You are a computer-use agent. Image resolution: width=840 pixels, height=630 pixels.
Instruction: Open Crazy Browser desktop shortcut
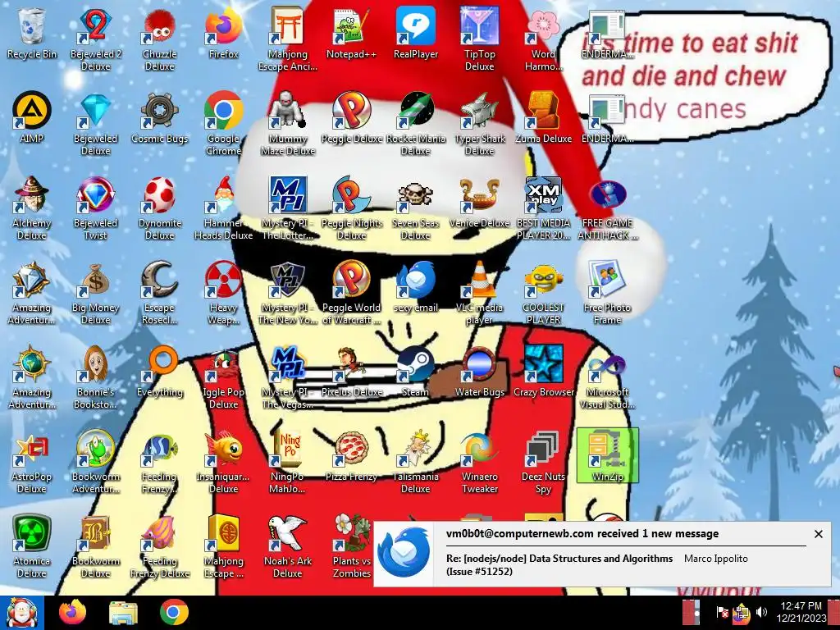pos(543,372)
